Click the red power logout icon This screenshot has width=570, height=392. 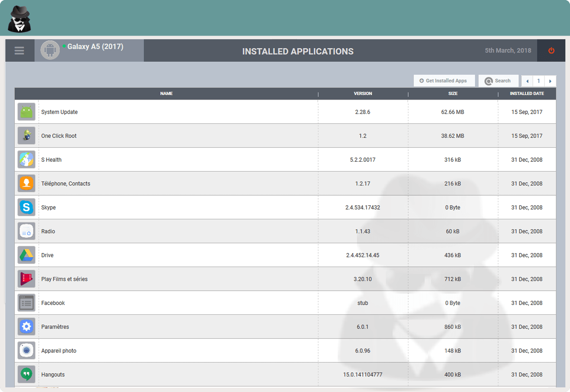click(x=551, y=51)
